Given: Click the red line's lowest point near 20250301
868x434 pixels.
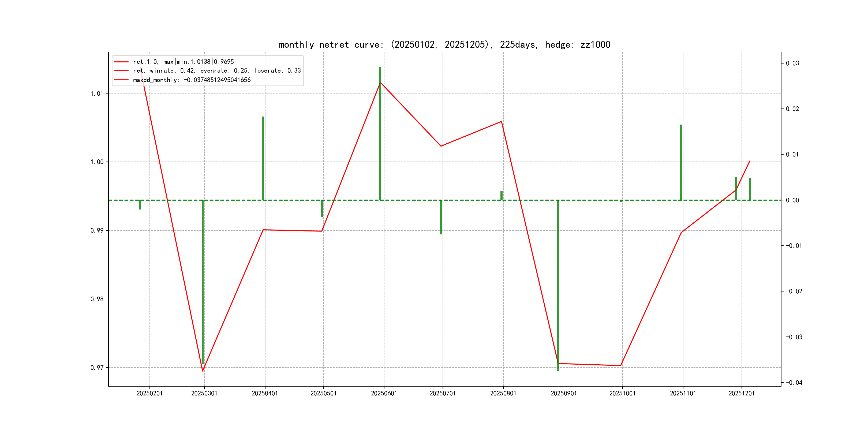Looking at the screenshot, I should click(203, 371).
